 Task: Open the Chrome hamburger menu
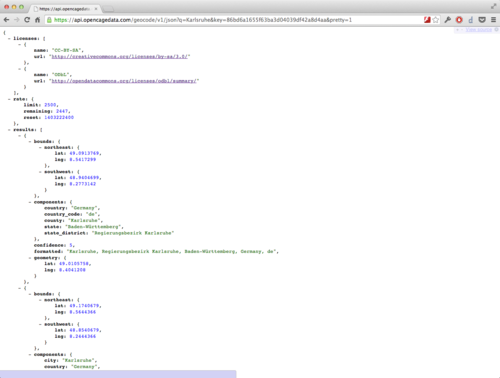click(494, 20)
